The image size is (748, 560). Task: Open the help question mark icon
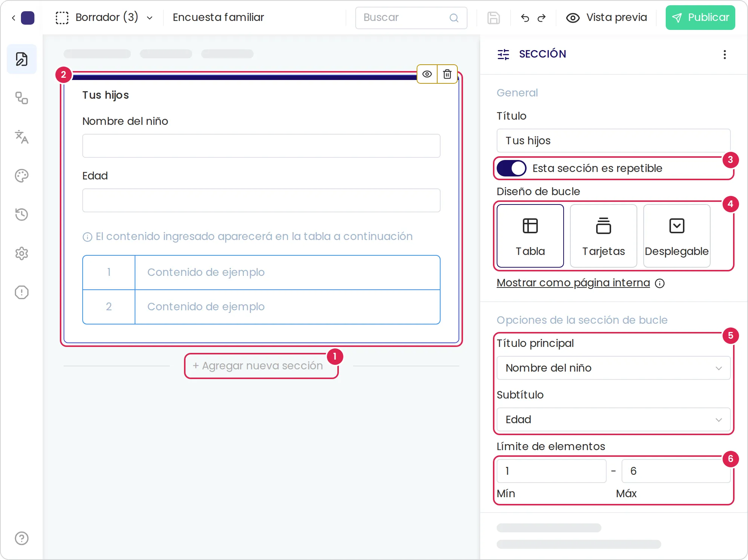(22, 538)
